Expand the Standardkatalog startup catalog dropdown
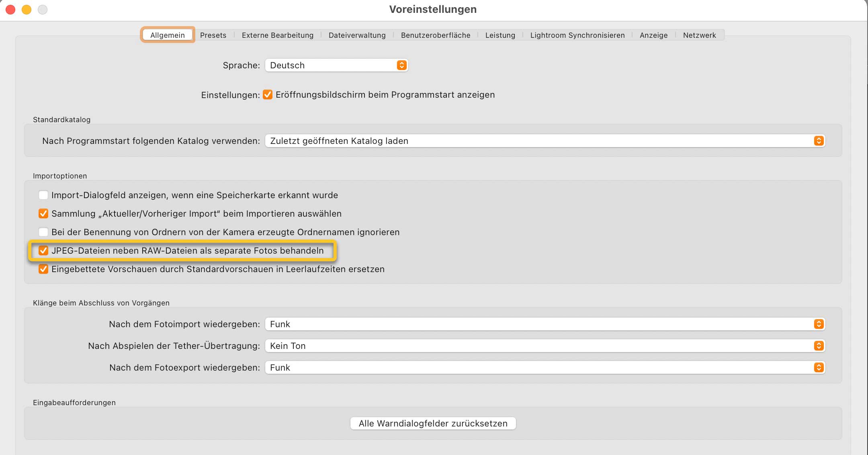This screenshot has width=868, height=455. tap(545, 141)
